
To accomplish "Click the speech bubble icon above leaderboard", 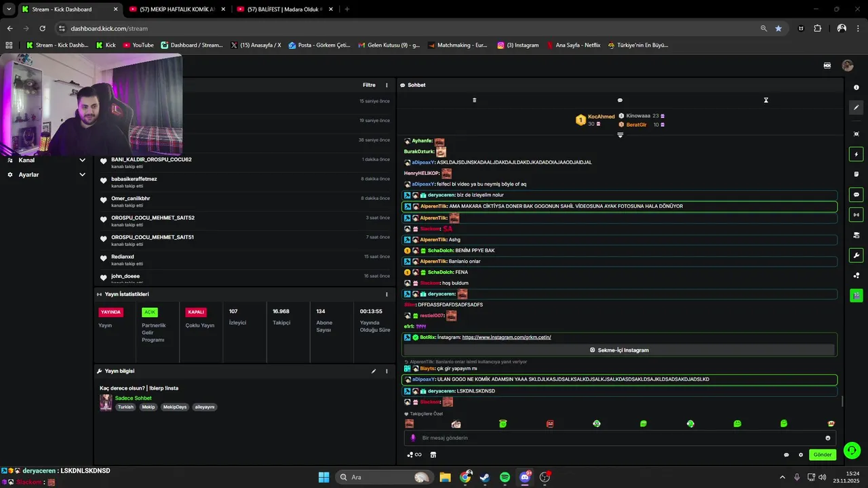I will (x=620, y=100).
